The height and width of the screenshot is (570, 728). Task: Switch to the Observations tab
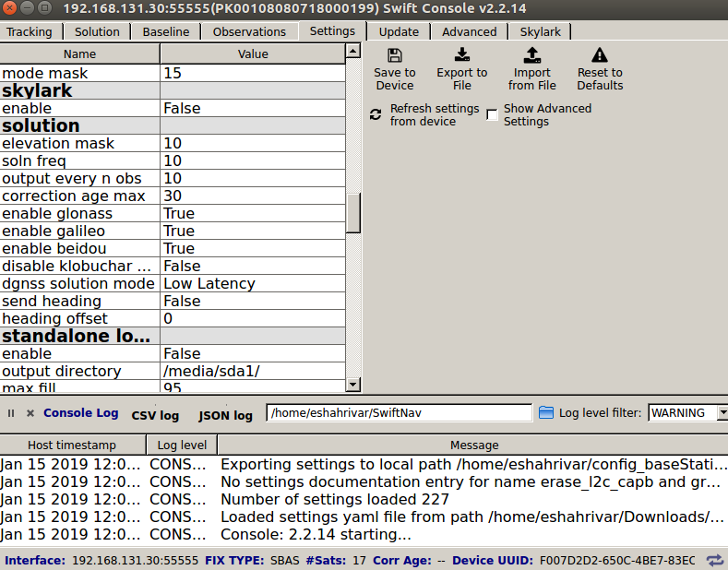click(249, 31)
